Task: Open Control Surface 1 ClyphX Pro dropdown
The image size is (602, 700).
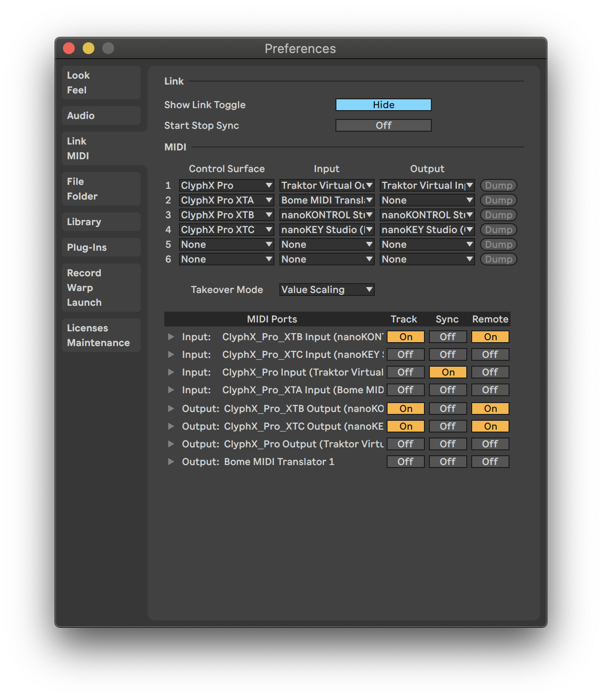Action: (226, 185)
